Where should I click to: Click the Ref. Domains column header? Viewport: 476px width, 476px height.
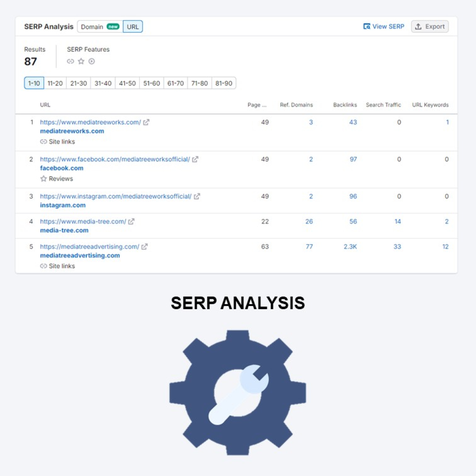pyautogui.click(x=296, y=105)
